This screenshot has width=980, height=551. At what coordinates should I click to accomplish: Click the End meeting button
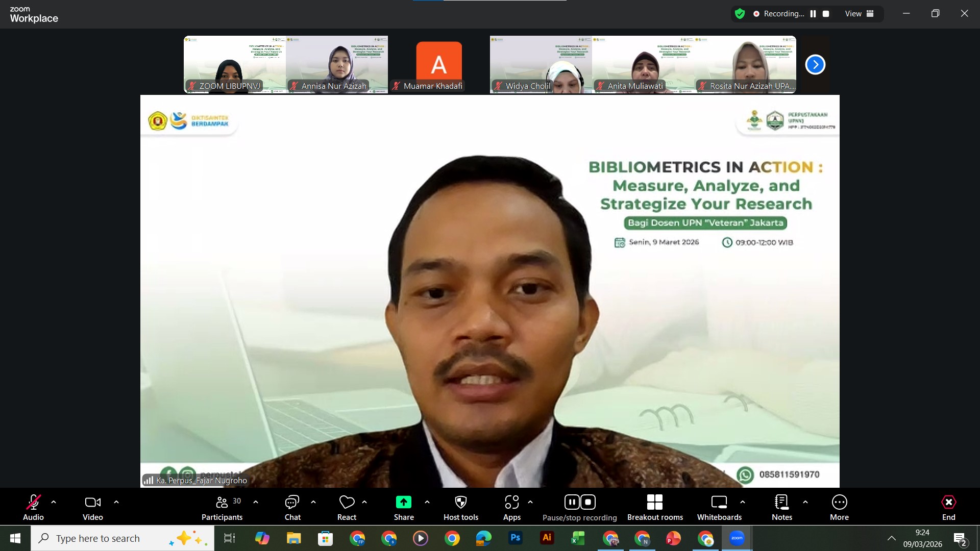(x=948, y=503)
